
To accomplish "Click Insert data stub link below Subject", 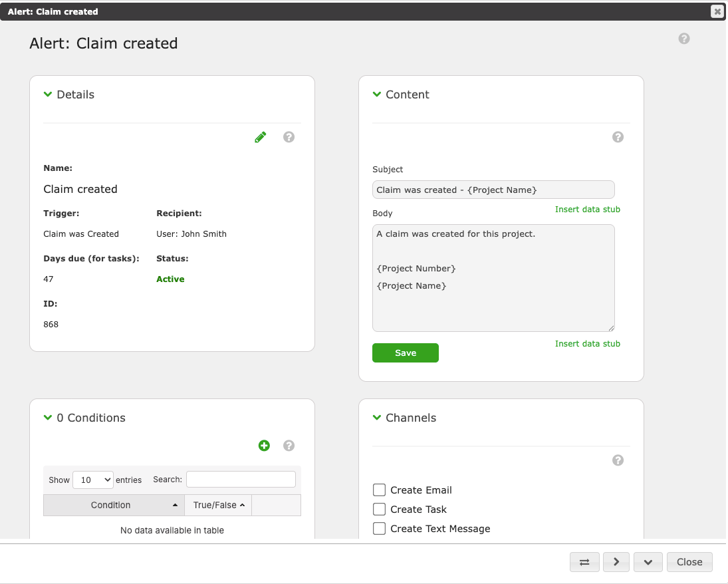I will [x=587, y=210].
